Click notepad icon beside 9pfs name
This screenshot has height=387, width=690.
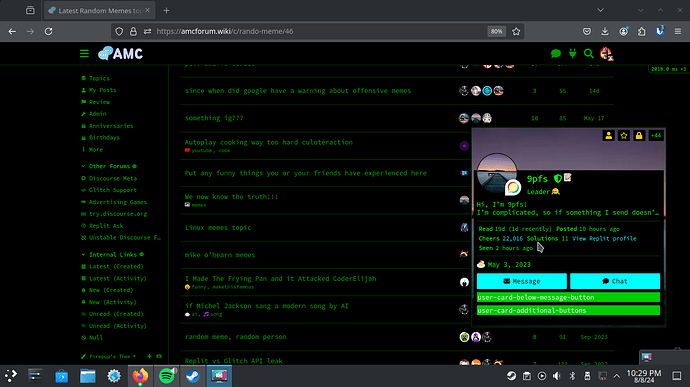(568, 177)
